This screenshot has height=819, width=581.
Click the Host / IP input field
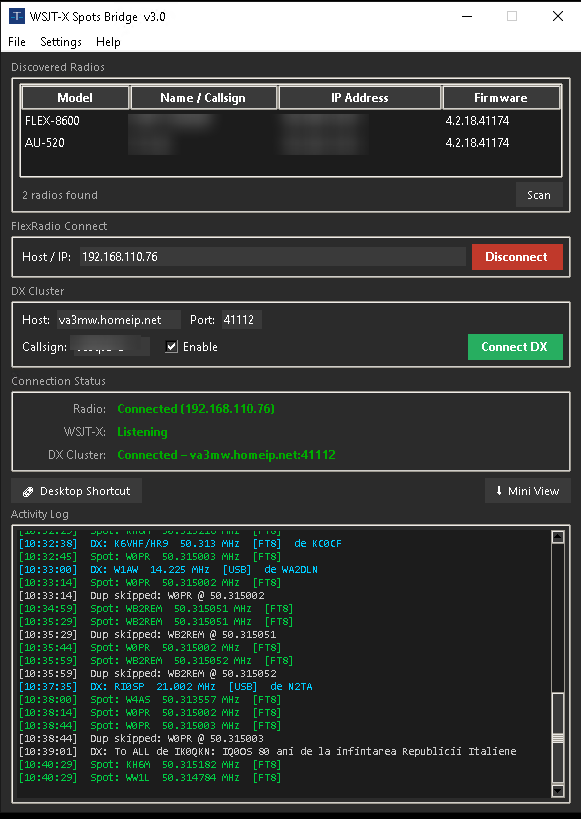[x=272, y=257]
